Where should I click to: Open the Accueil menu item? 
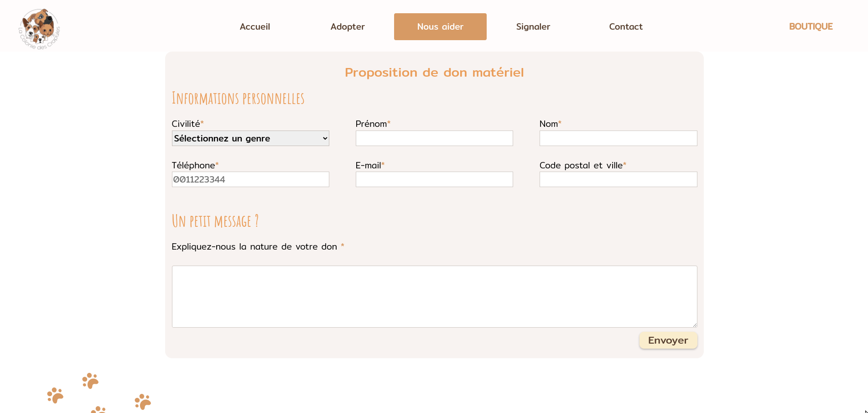255,26
